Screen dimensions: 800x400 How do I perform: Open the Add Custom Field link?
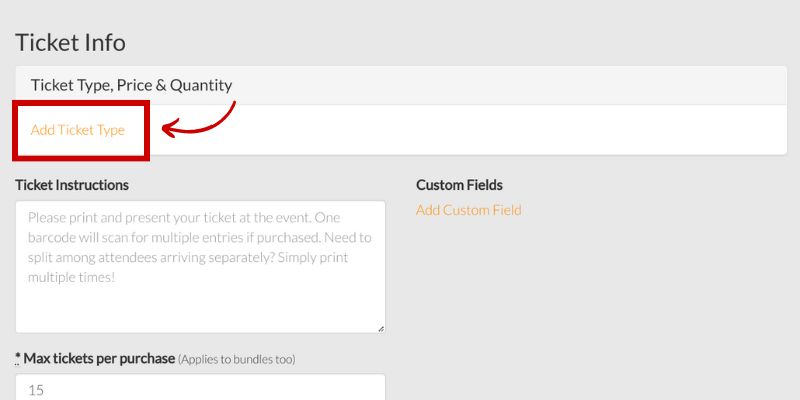pyautogui.click(x=468, y=210)
